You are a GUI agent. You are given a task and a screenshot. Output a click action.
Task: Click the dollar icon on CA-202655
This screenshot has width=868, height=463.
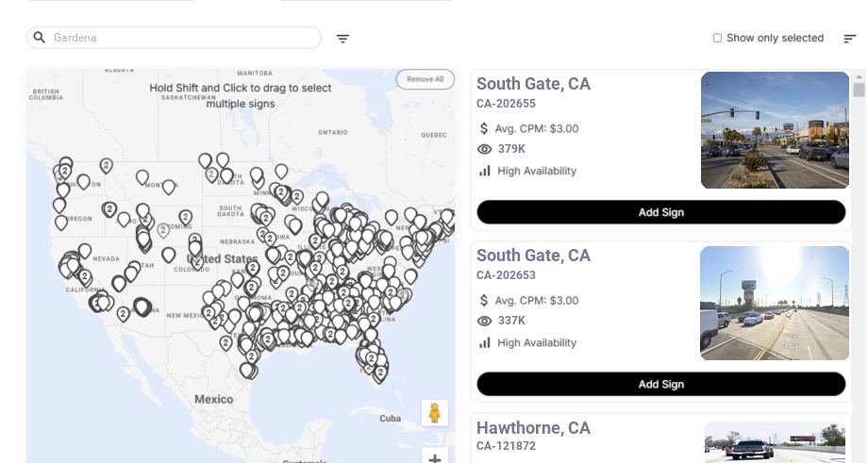pyautogui.click(x=485, y=128)
